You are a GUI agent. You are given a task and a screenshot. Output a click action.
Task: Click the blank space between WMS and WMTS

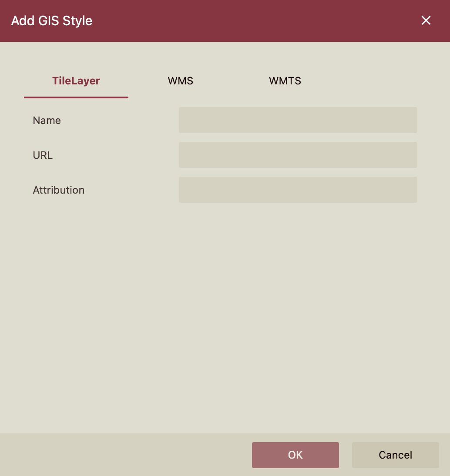click(x=232, y=81)
